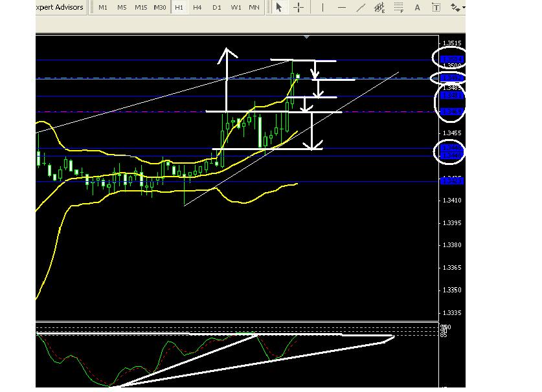
Task: Pick the horizontal line drawing tool
Action: 342,8
